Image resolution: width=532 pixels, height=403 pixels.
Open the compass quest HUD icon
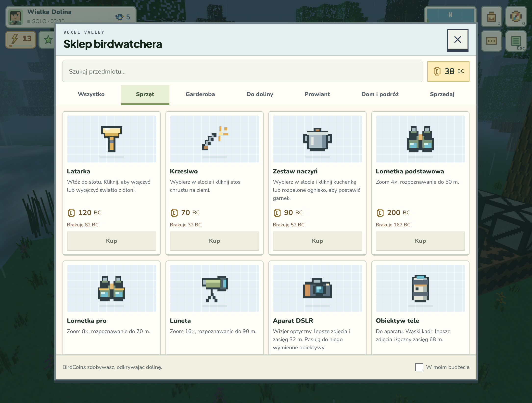[516, 16]
